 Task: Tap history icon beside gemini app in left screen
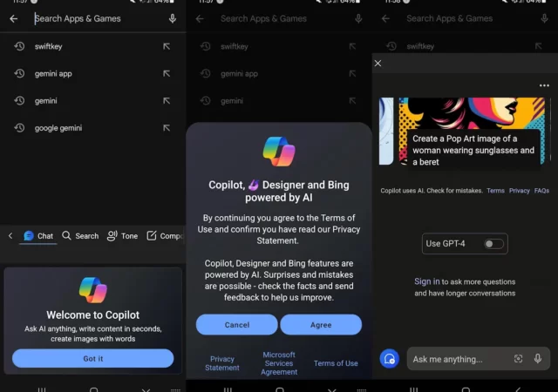(x=19, y=74)
